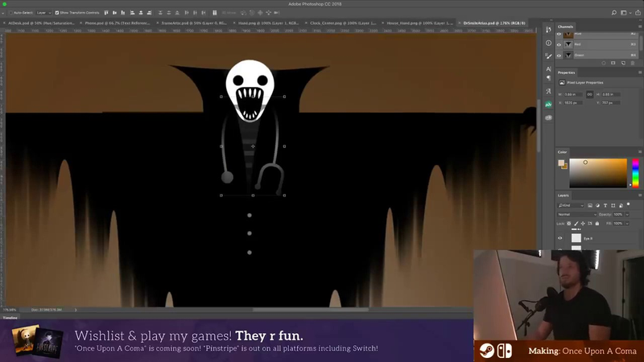644x362 pixels.
Task: Load channel as selection in Channels panel
Action: (603, 64)
